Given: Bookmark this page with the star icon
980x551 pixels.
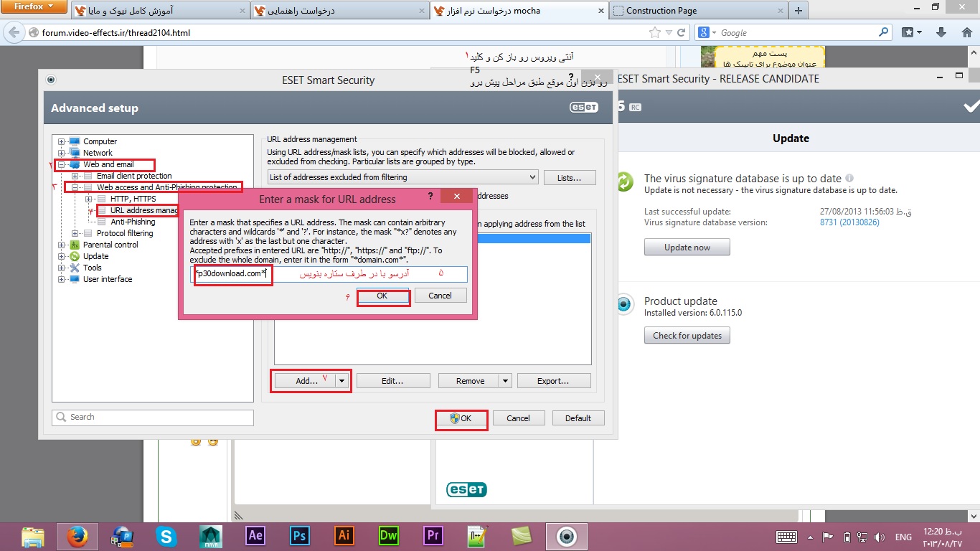Looking at the screenshot, I should point(654,32).
